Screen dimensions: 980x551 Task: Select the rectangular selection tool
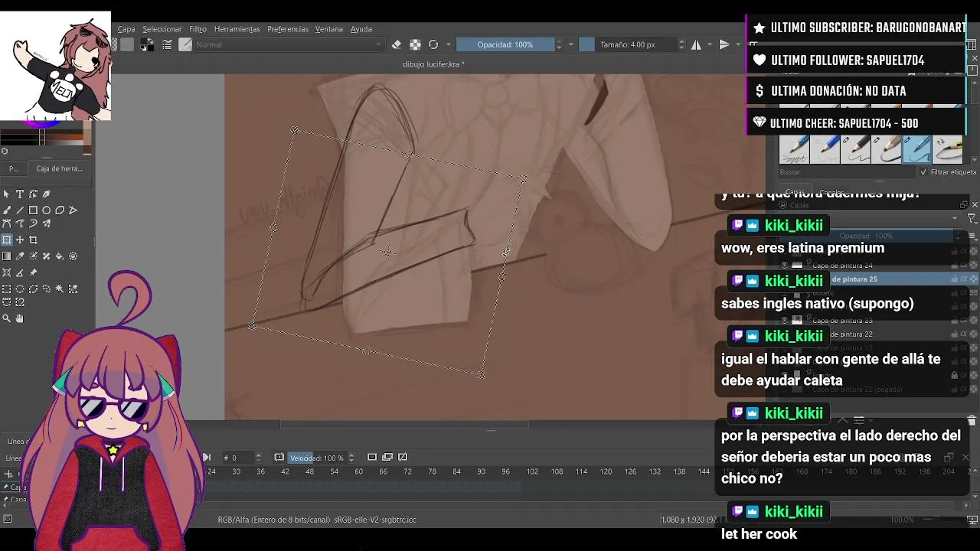tap(7, 289)
